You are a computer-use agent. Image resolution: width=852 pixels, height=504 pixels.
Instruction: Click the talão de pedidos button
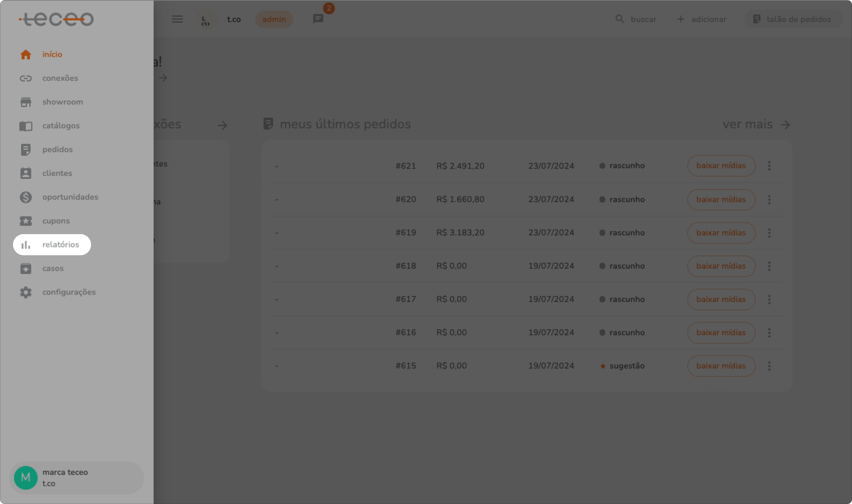pyautogui.click(x=792, y=19)
